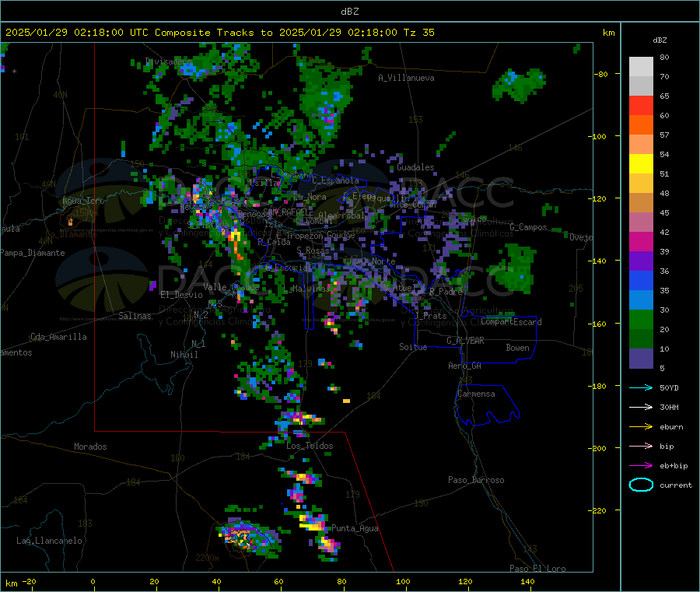Click the 'Carmensa' place label
The image size is (700, 592).
pos(476,394)
